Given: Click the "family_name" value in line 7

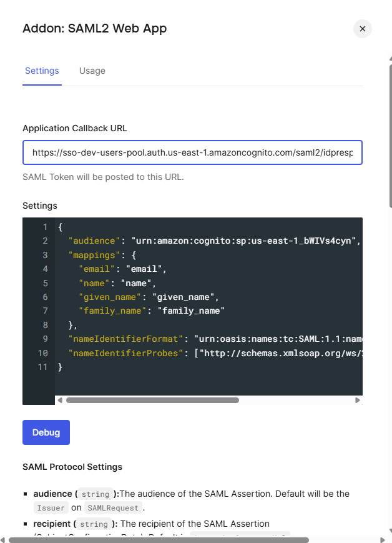Looking at the screenshot, I should click(191, 311).
